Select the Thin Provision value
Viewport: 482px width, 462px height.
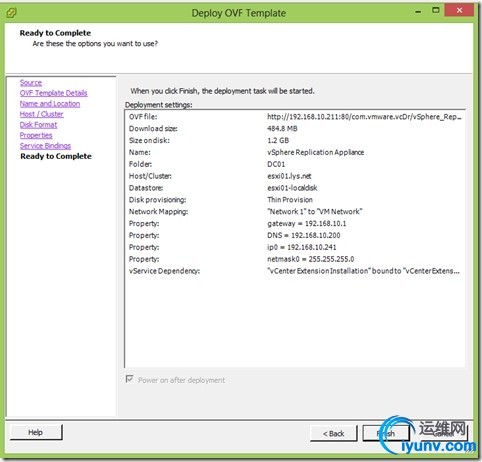tap(290, 200)
